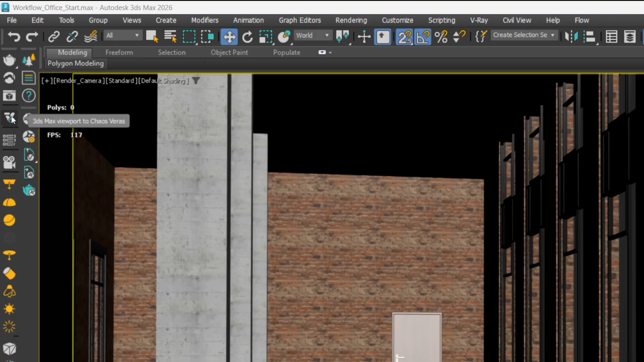The height and width of the screenshot is (362, 644).
Task: Open Select by Name list icon
Action: [170, 36]
